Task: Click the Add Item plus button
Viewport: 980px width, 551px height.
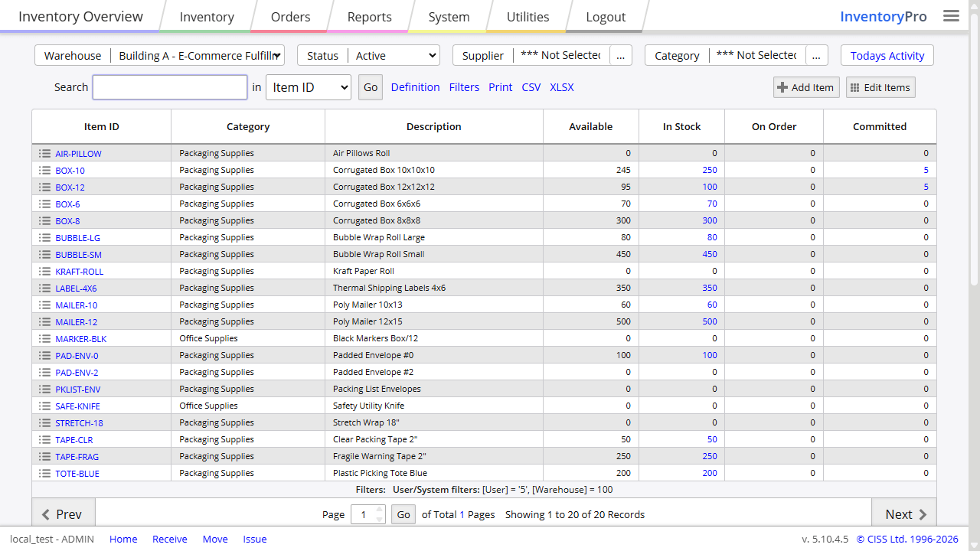Action: click(805, 87)
